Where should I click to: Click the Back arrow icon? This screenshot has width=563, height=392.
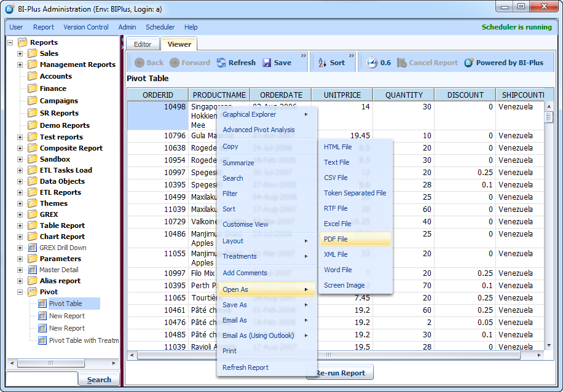(140, 63)
